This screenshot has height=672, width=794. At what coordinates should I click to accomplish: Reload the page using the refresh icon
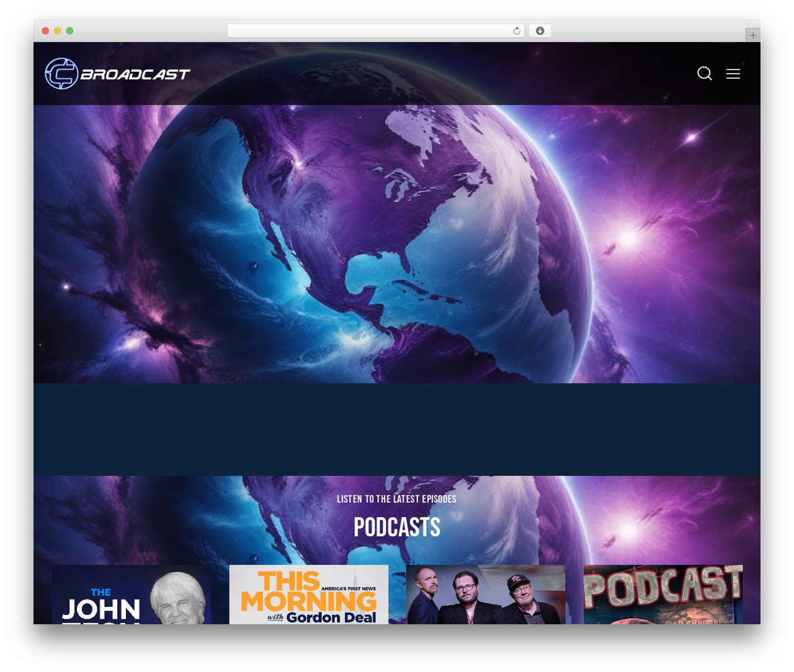coord(516,31)
